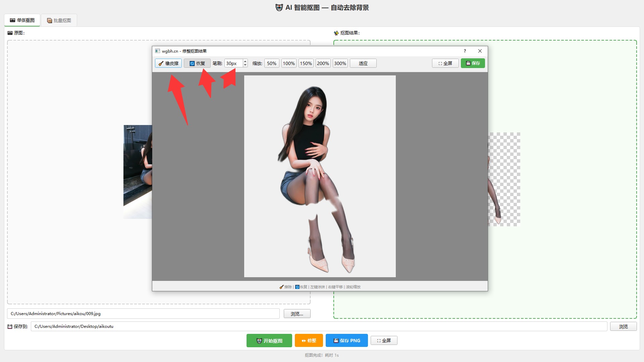The height and width of the screenshot is (362, 644).
Task: Set zoom to 300%
Action: [340, 63]
